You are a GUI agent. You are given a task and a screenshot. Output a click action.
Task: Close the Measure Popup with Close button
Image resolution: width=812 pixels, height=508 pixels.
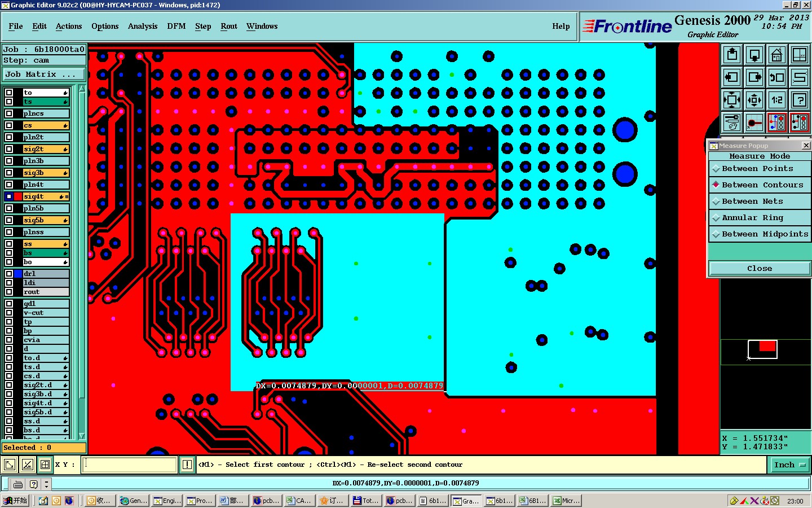pos(760,269)
